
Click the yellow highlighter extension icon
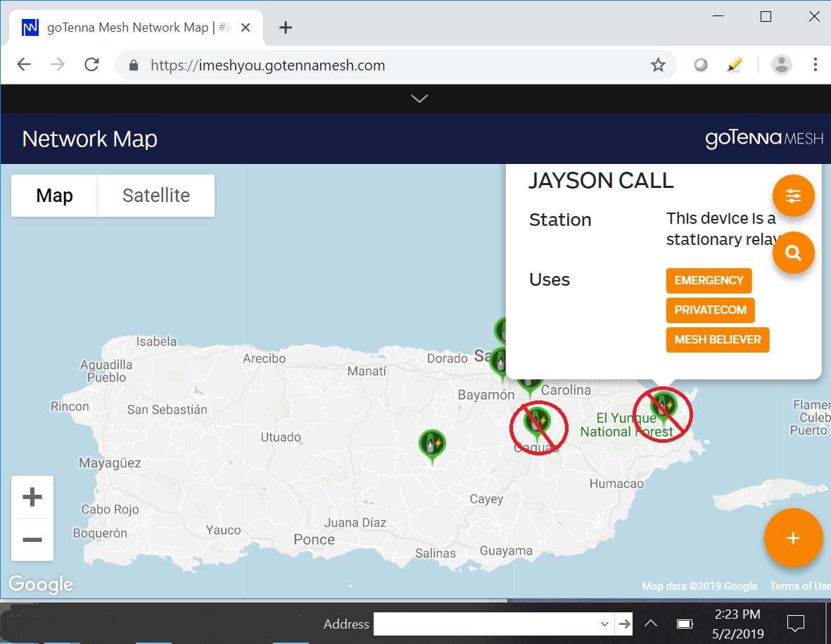pyautogui.click(x=735, y=65)
